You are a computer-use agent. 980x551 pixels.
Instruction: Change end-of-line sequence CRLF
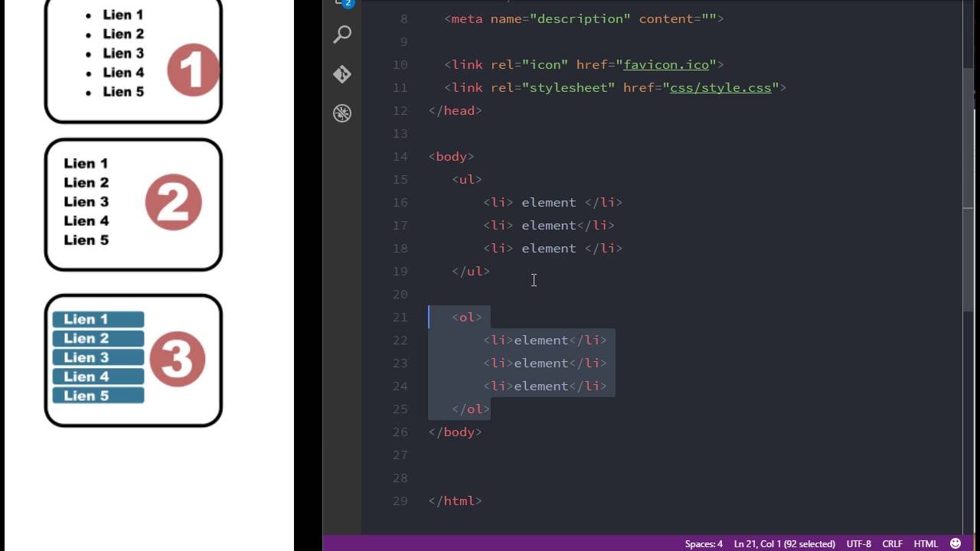pos(892,543)
